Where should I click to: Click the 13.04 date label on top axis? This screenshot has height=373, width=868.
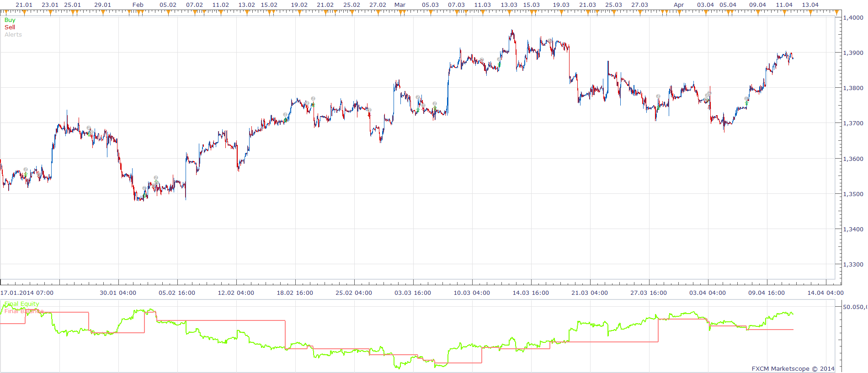pos(810,5)
